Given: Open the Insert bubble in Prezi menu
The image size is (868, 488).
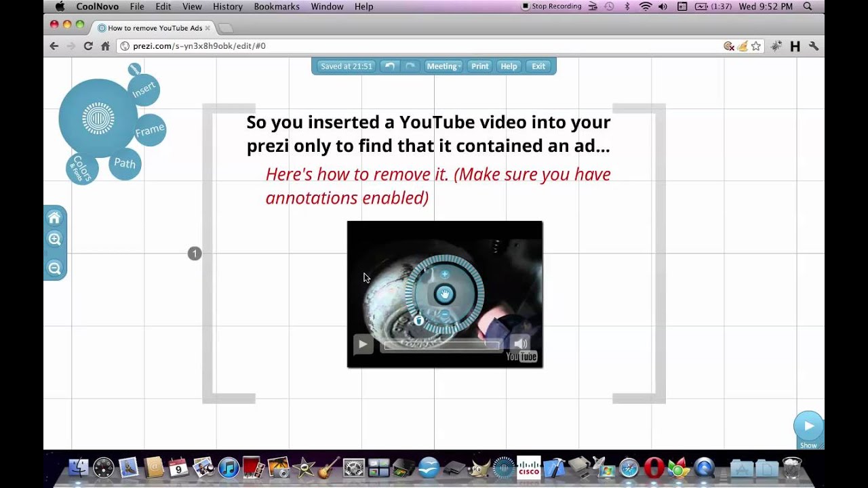Looking at the screenshot, I should [x=144, y=90].
